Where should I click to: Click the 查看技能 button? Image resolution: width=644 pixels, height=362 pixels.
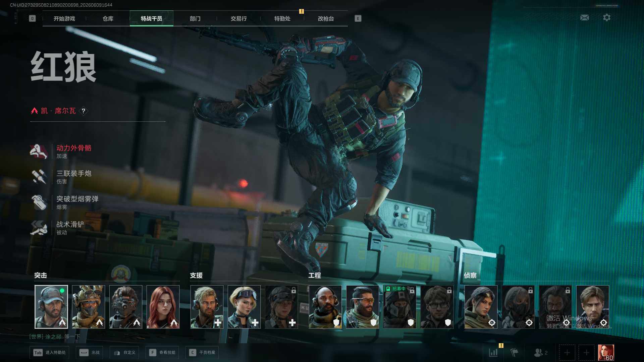click(162, 353)
